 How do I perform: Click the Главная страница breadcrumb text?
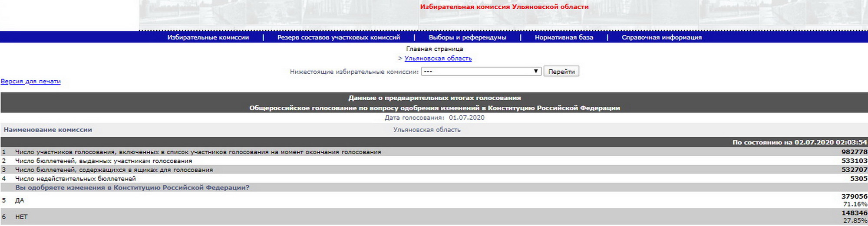(x=434, y=49)
